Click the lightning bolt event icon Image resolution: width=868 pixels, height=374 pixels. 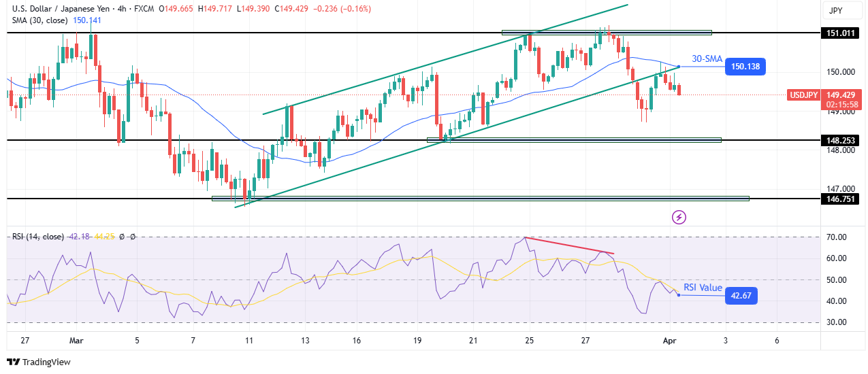click(x=679, y=217)
